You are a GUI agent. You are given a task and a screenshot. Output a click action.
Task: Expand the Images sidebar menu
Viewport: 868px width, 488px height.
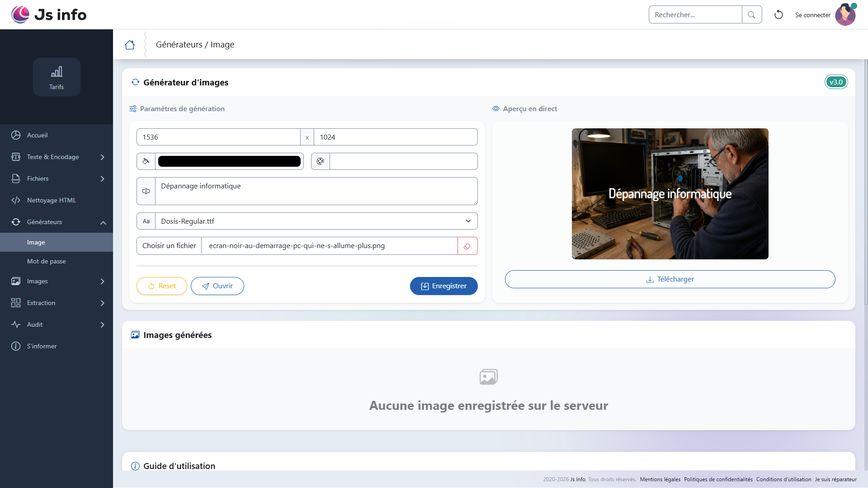click(57, 281)
